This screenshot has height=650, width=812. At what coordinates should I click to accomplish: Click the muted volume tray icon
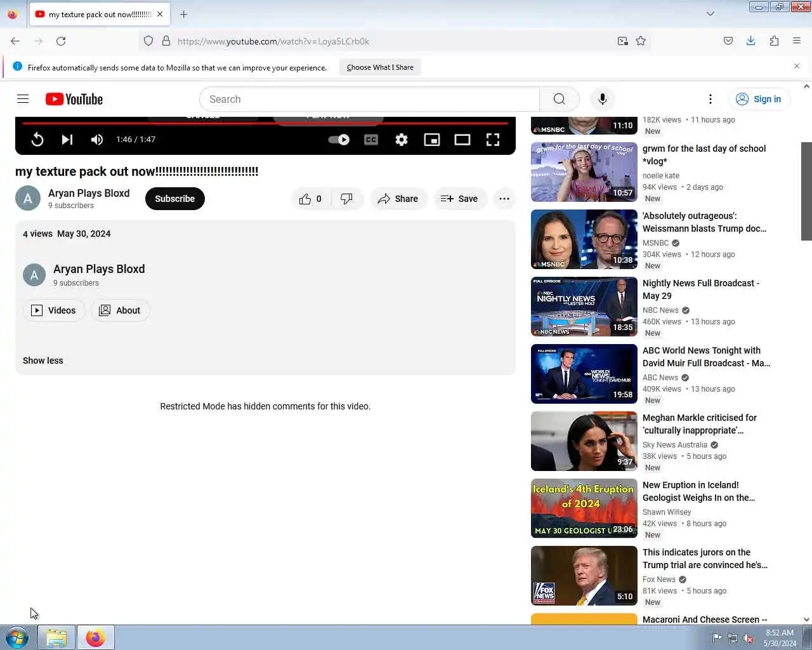point(749,639)
